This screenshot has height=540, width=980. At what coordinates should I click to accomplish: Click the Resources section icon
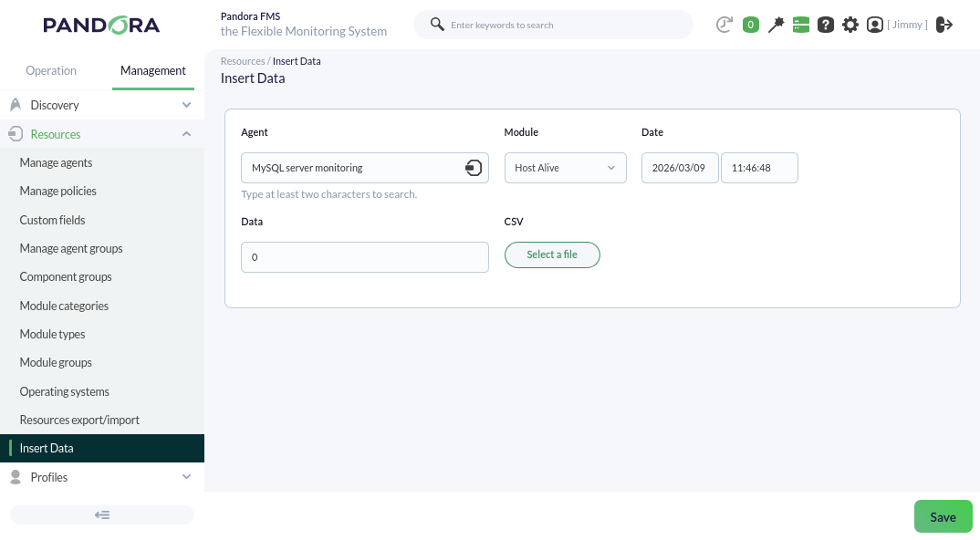tap(16, 134)
